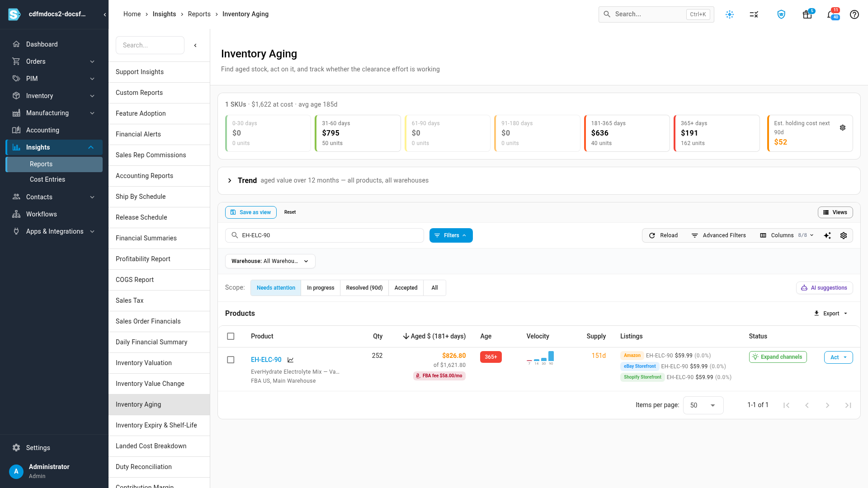Collapse the main sidebar chevron near logo
Screen dimensions: 868x488
click(105, 14)
